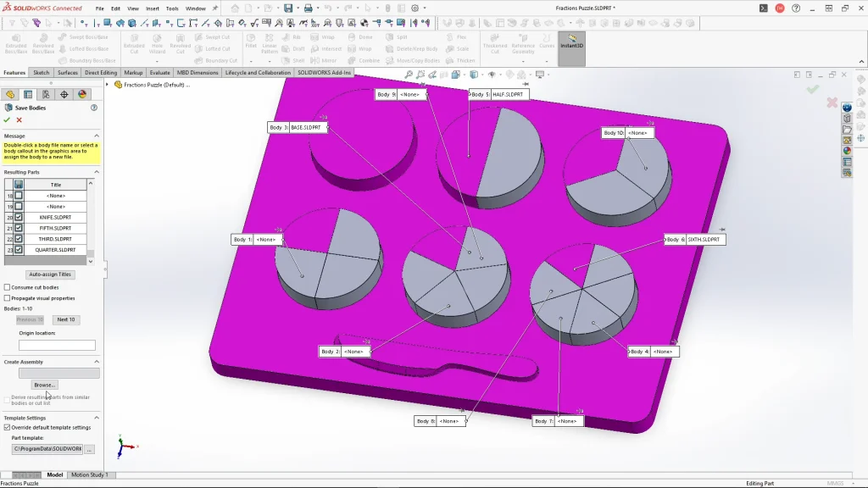Enable Propagate visual properties checkbox
Viewport: 868px width, 488px height.
pos(8,298)
